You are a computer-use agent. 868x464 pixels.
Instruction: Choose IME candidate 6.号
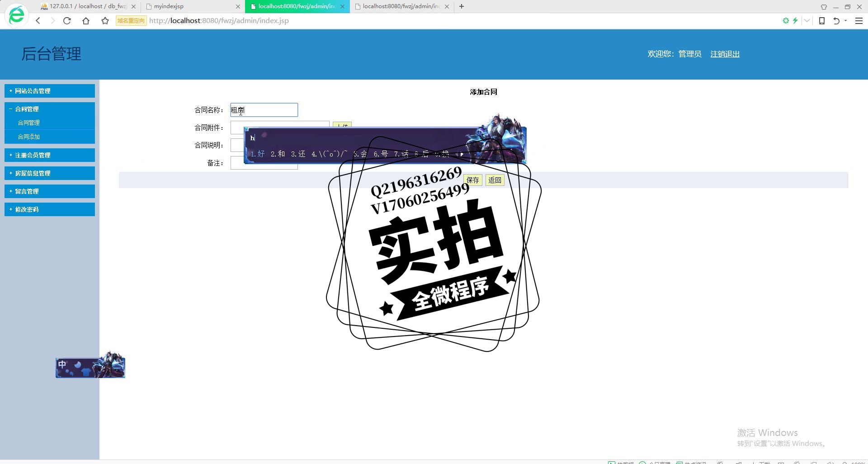(x=381, y=154)
